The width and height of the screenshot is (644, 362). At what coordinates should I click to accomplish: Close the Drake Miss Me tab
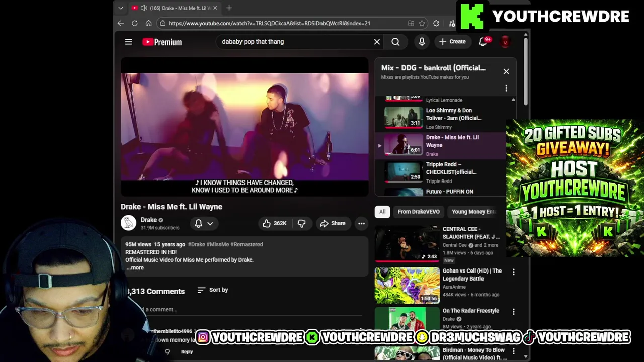coord(215,8)
